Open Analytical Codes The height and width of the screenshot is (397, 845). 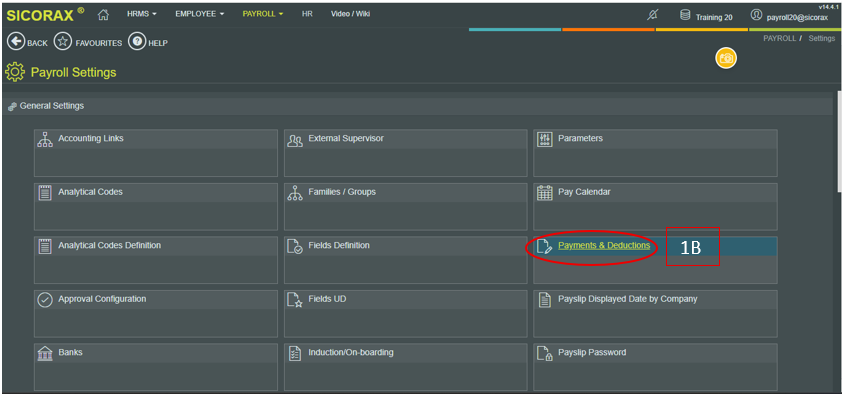coord(91,192)
